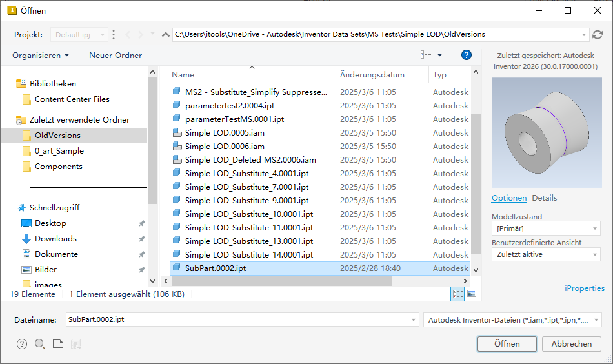Open Projekt Default.ipj dropdown

[79, 35]
